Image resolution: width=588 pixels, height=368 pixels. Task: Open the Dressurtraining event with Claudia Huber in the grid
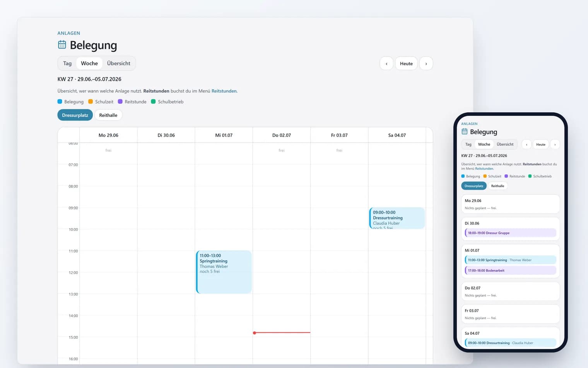397,218
